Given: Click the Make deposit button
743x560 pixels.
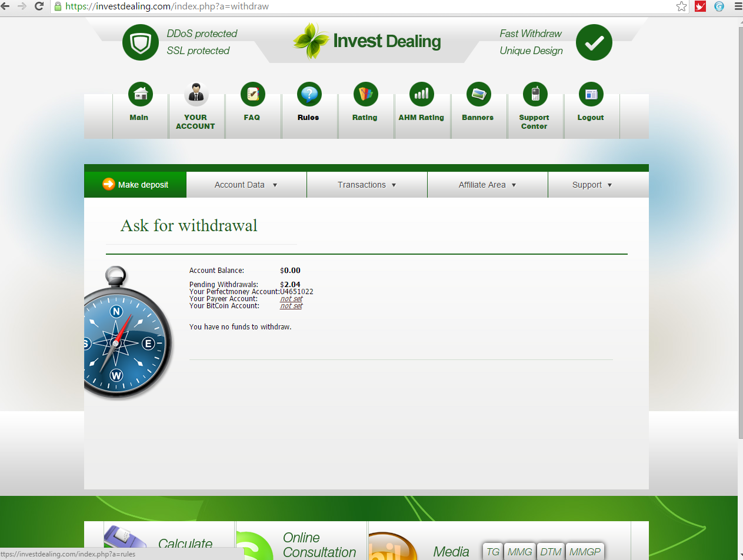Looking at the screenshot, I should point(135,185).
